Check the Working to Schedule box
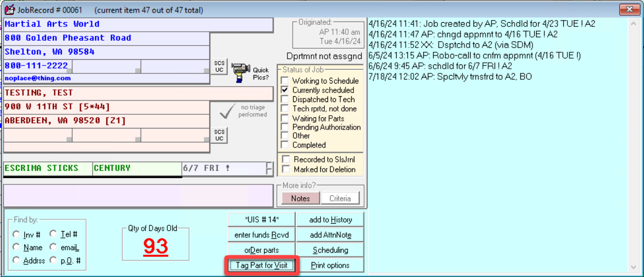This screenshot has width=644, height=277. (x=285, y=81)
